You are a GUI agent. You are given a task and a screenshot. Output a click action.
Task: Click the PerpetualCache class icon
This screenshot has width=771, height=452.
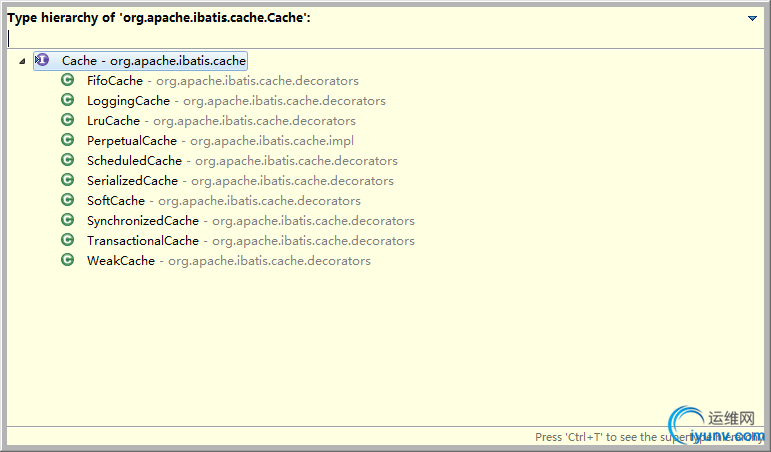tap(67, 140)
